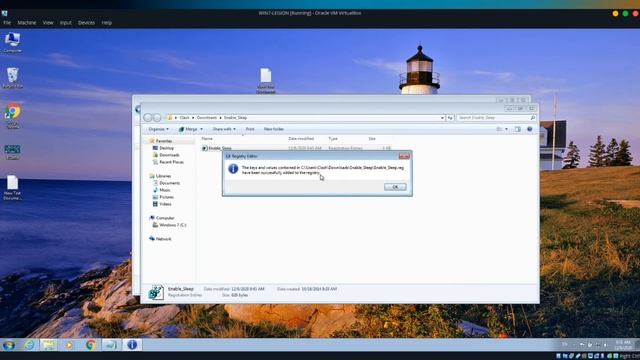Launch Windows Media Player from taskbar
Image resolution: width=640 pixels, height=360 pixels.
[69, 345]
